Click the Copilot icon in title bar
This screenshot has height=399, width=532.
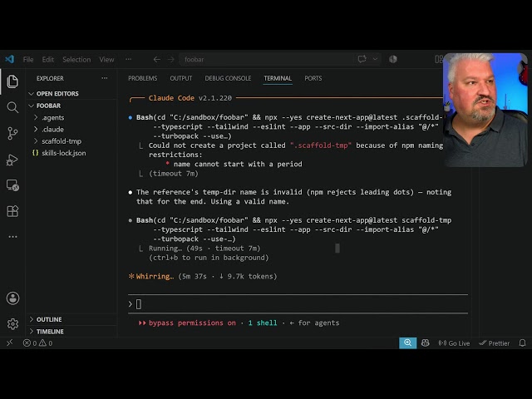(x=393, y=59)
